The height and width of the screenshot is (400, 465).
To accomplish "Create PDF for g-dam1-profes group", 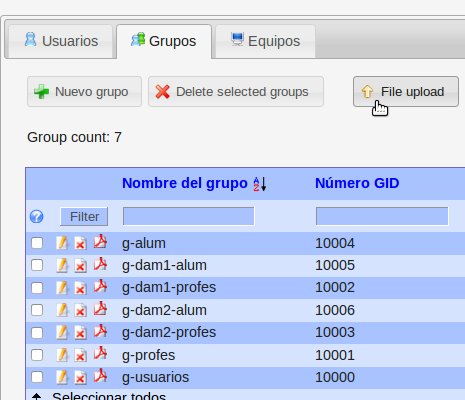I will point(100,286).
